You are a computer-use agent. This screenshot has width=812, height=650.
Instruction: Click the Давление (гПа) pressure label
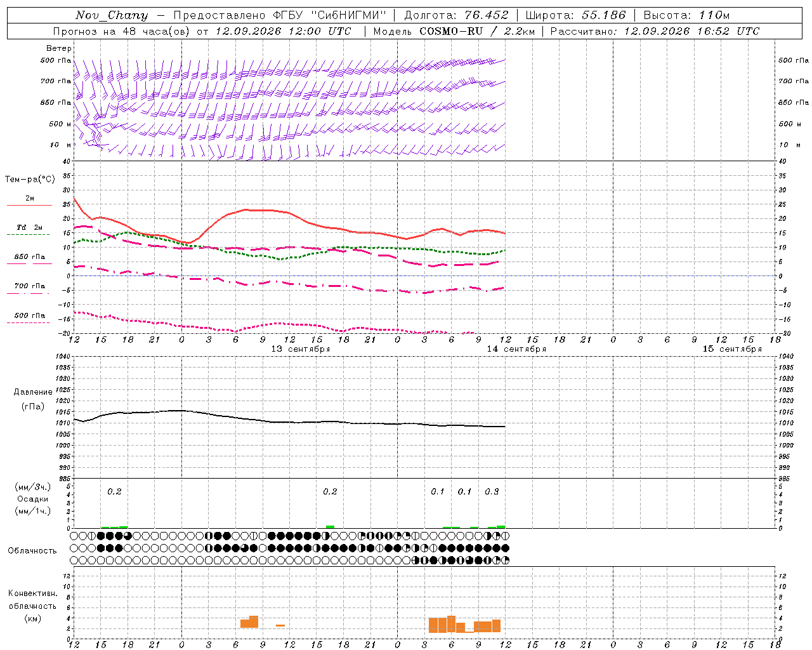point(33,399)
